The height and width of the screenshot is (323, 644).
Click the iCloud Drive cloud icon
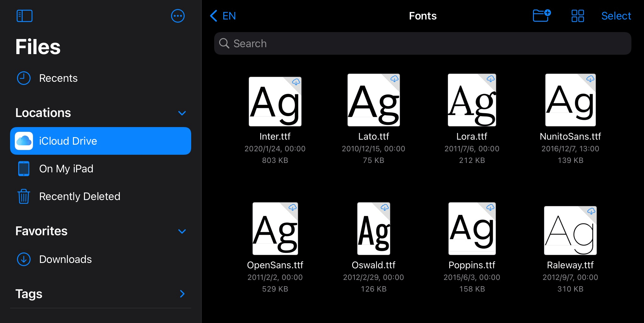(24, 141)
